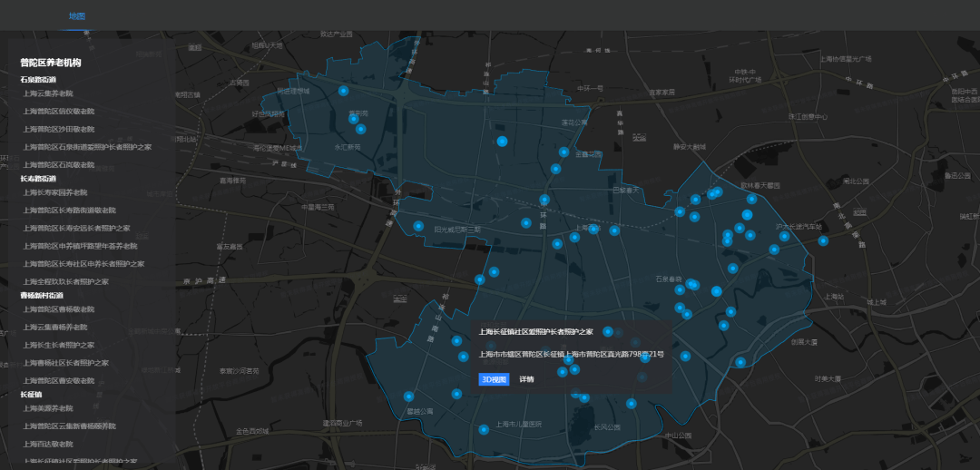Select the marker above 攀越公园 label
This screenshot has height=470, width=980.
coord(409,397)
